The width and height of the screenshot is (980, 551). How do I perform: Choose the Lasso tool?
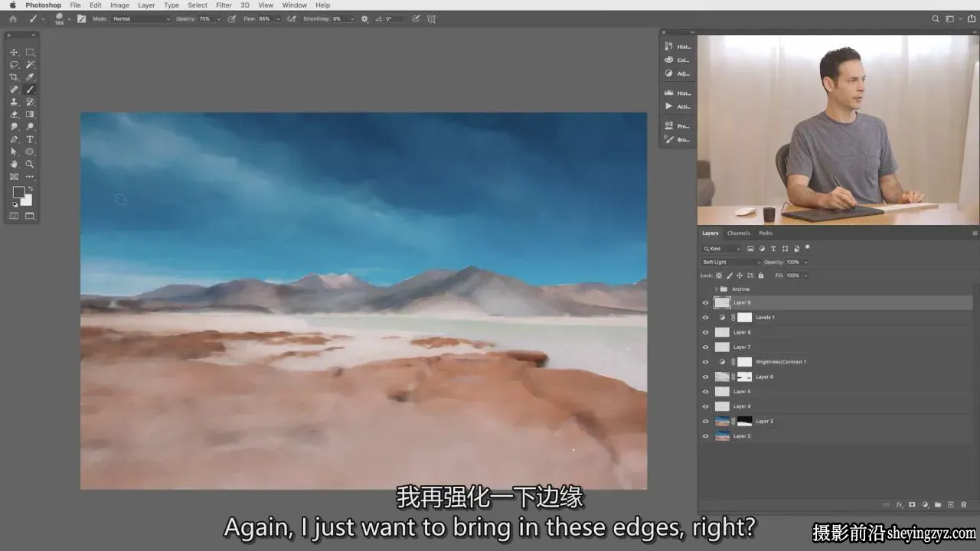tap(14, 65)
